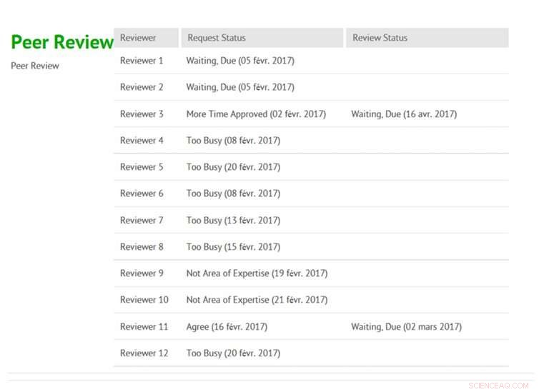Image resolution: width=539 pixels, height=392 pixels.
Task: Select the small Peer Review label below heading
Action: point(35,66)
